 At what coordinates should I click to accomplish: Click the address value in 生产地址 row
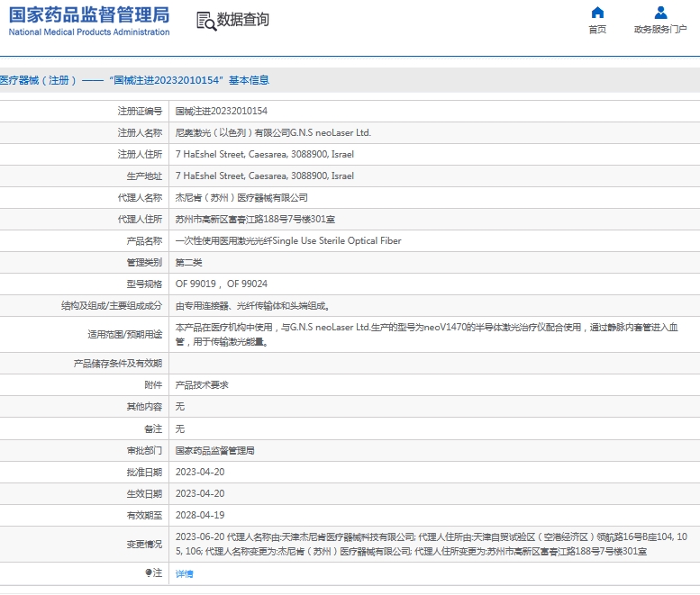[x=265, y=176]
